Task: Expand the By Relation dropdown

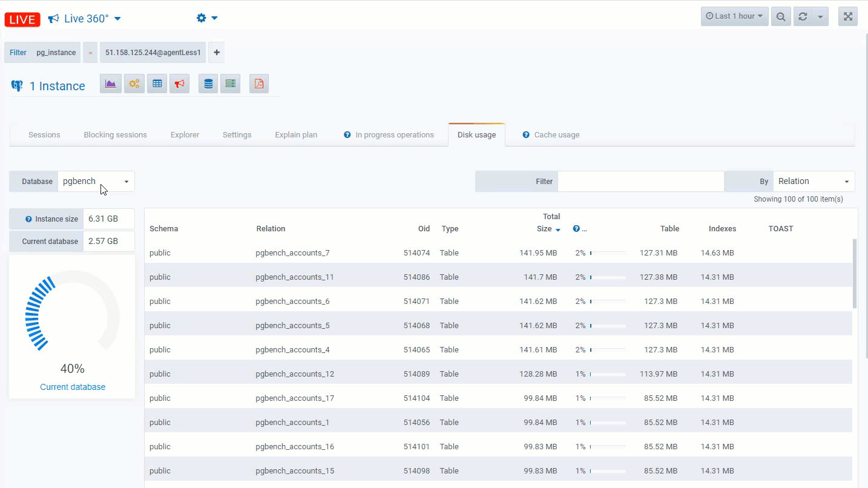Action: pos(813,181)
